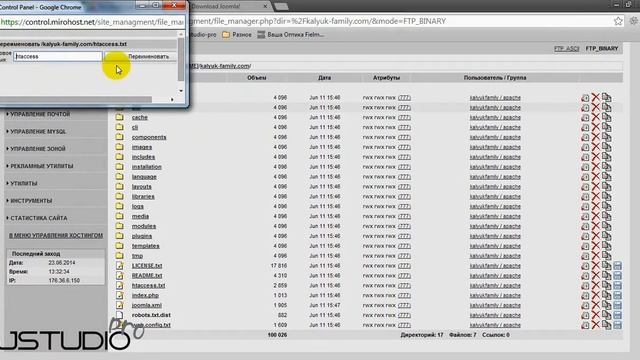
Task: Click rename icon in the includes row
Action: pyautogui.click(x=585, y=157)
